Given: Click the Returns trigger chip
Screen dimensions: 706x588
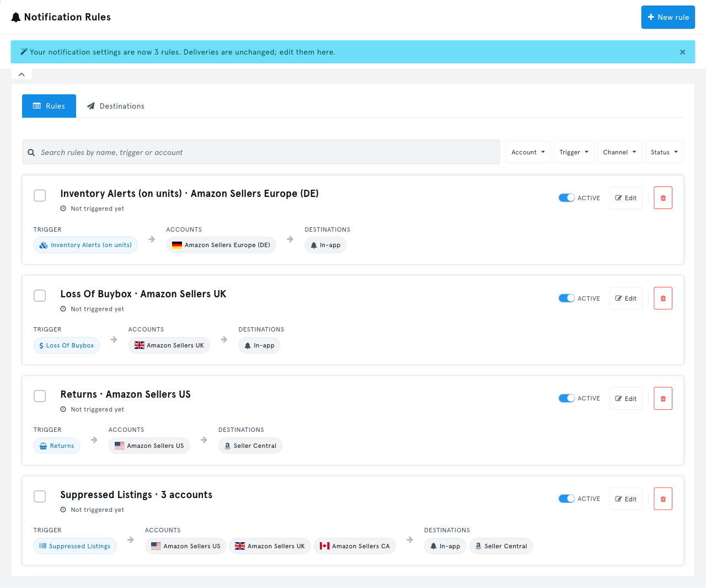Looking at the screenshot, I should (x=57, y=446).
